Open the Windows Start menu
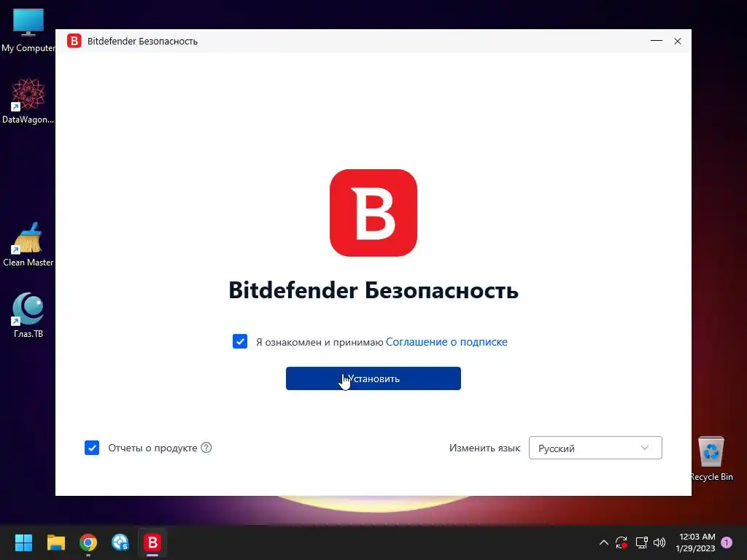The image size is (747, 560). pyautogui.click(x=23, y=542)
